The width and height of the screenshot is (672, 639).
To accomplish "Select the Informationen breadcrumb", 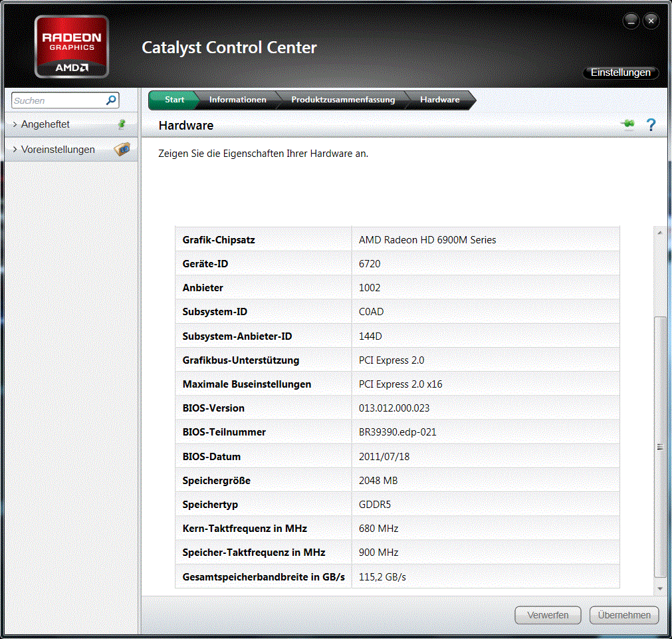I will [x=237, y=100].
